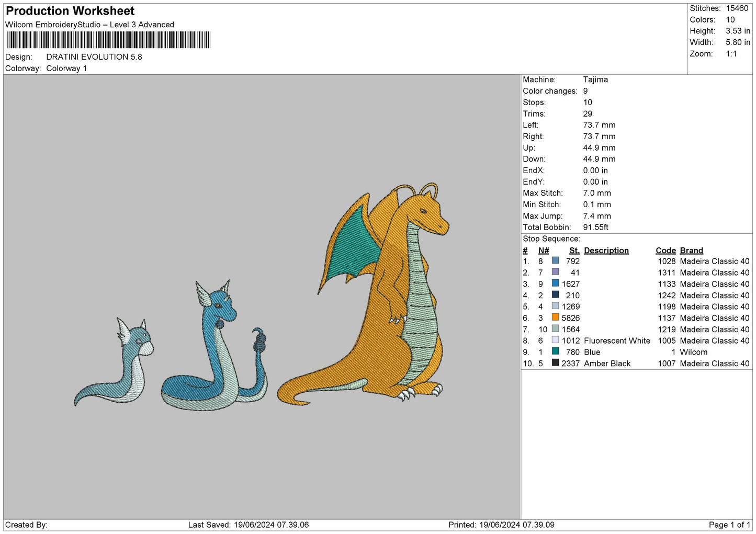Screen dimensions: 756x534
Task: Click the blue swatch for thread 1133
Action: 555,283
